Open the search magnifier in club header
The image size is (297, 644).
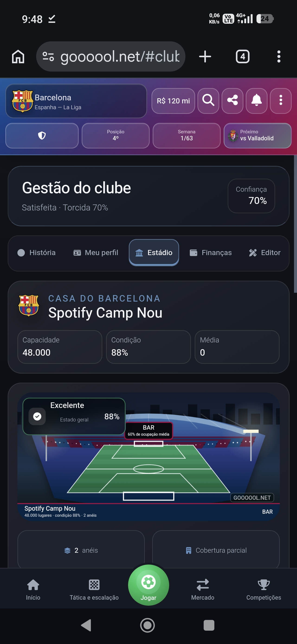208,101
